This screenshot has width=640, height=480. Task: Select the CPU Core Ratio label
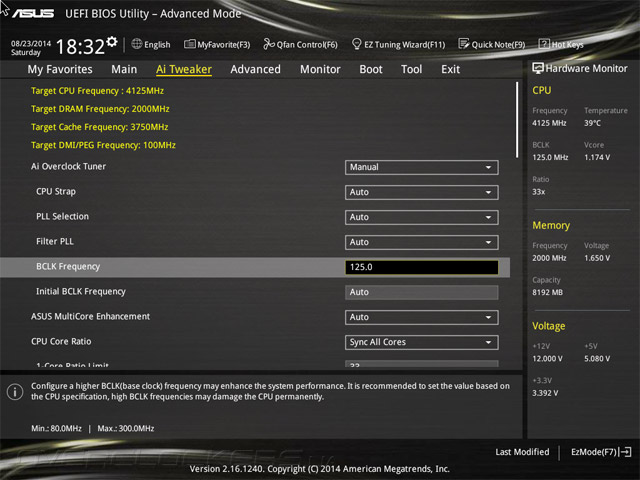tap(61, 341)
